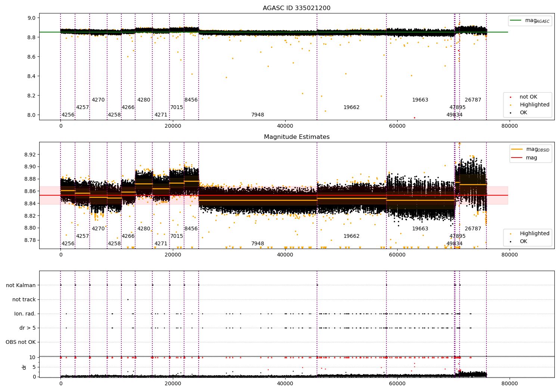Click obsid label 8456 in top panel
This screenshot has height=392, width=560.
(191, 100)
